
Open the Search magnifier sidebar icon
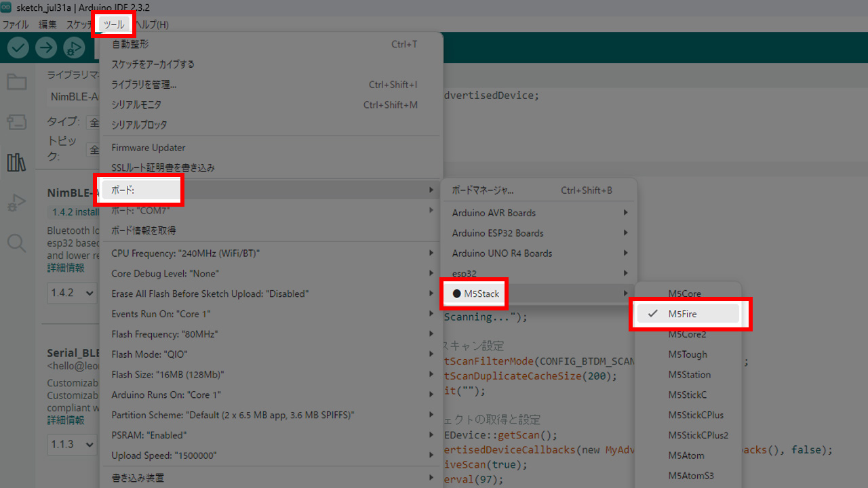click(x=16, y=242)
